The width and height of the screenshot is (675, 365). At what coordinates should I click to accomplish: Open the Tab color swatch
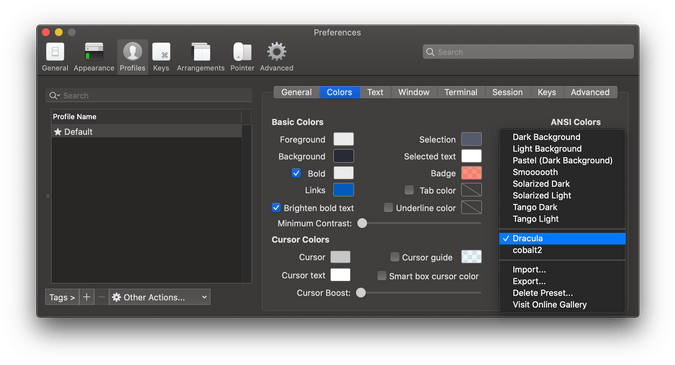pos(471,190)
